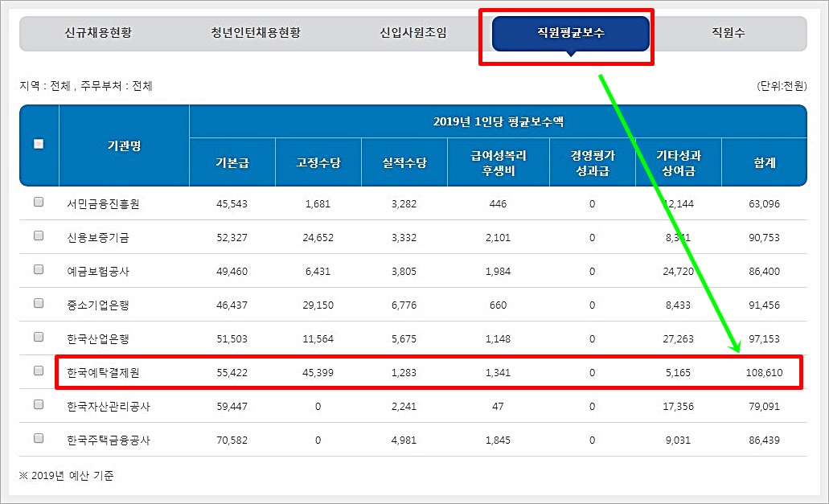Tick the 한국자산관리공사 row checkbox
The height and width of the screenshot is (504, 829).
pyautogui.click(x=39, y=404)
